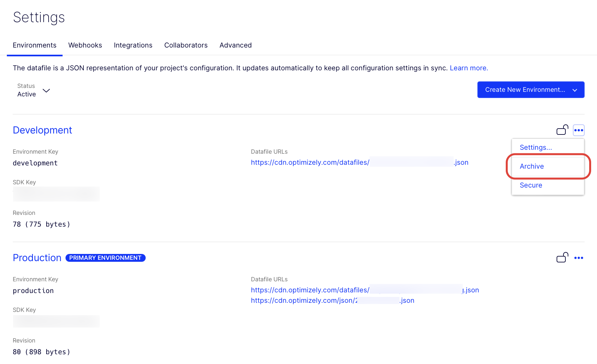
Task: Click the Development SDK Key field
Action: 56,194
